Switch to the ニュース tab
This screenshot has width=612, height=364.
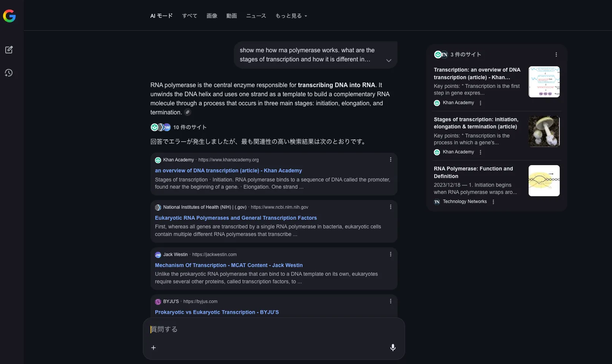coord(256,16)
